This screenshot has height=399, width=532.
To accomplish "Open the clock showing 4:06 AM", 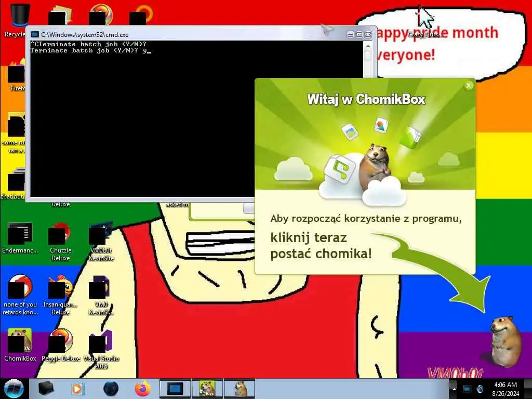I will coord(506,389).
